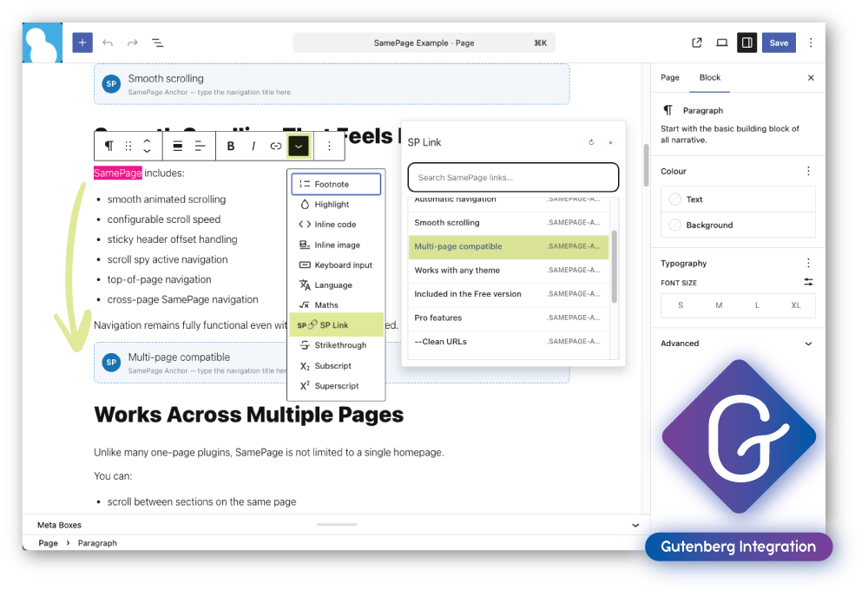
Task: Refresh the SP Link list
Action: (591, 142)
